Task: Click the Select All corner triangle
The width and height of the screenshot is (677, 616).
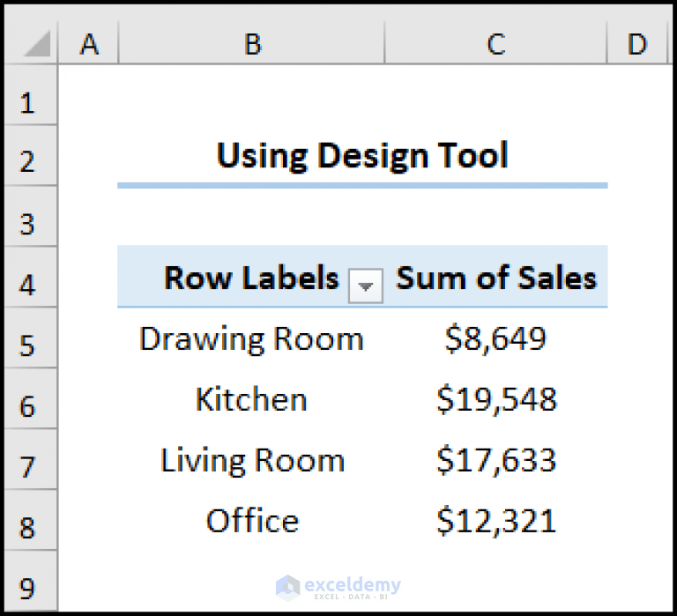Action: coord(37,43)
